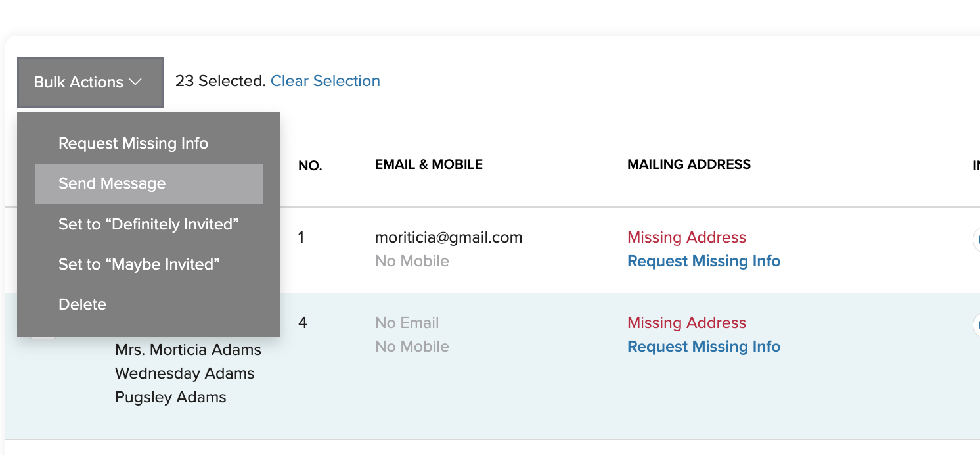Image resolution: width=980 pixels, height=455 pixels.
Task: Open the Bulk Actions dropdown
Action: click(90, 82)
